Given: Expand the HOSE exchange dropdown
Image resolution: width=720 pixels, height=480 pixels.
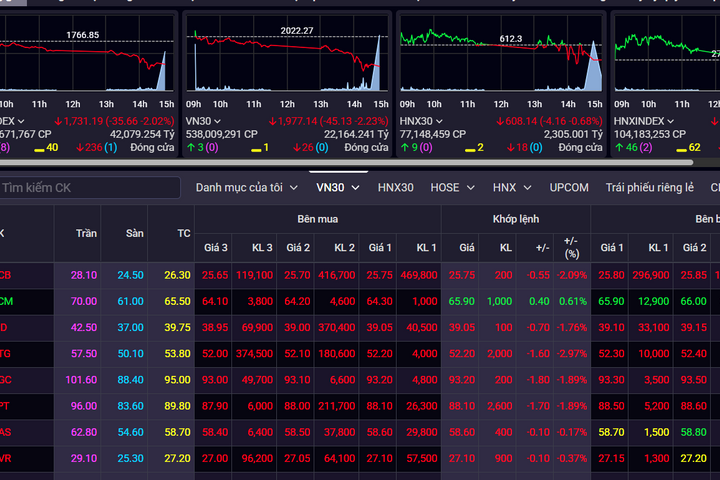Looking at the screenshot, I should [453, 187].
